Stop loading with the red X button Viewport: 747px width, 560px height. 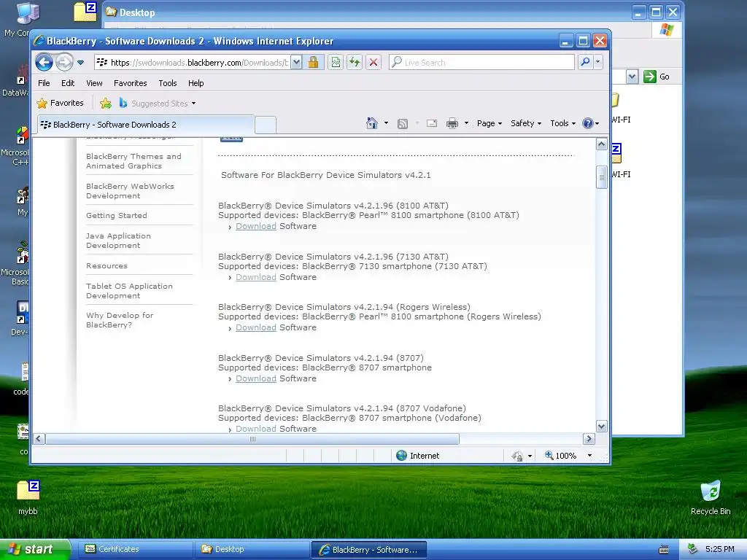coord(373,63)
